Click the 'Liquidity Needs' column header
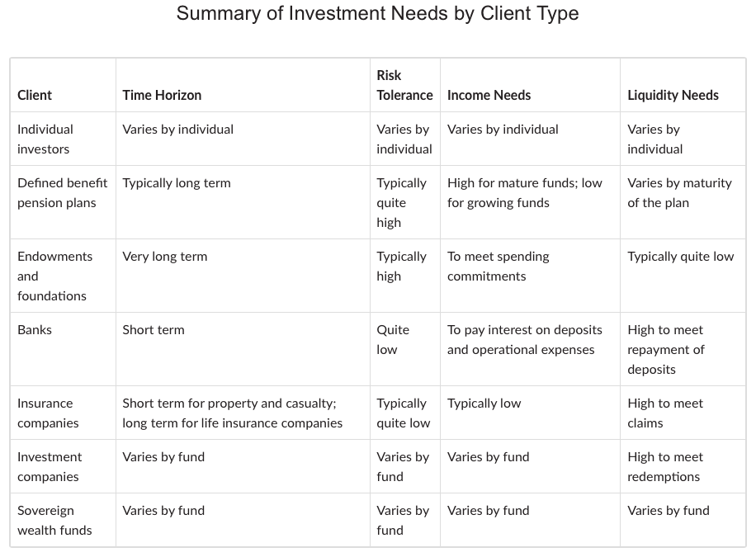756x557 pixels. pyautogui.click(x=673, y=95)
